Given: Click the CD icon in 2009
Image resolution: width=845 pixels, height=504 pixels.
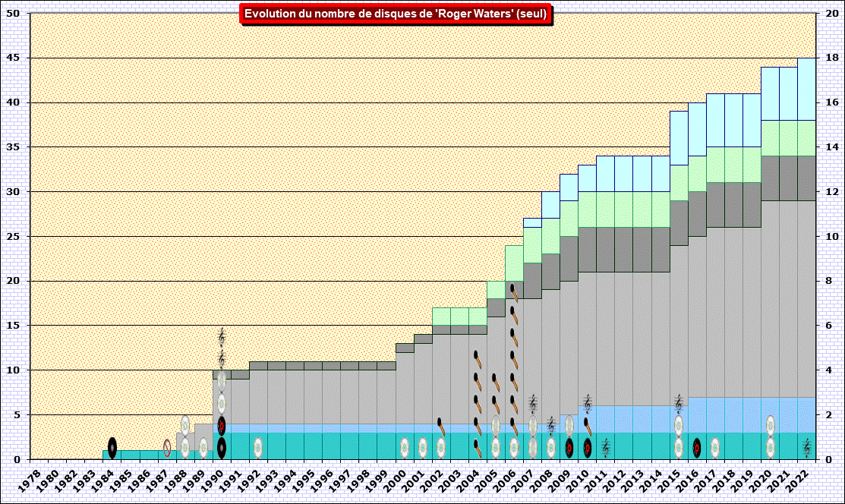Looking at the screenshot, I should (569, 426).
